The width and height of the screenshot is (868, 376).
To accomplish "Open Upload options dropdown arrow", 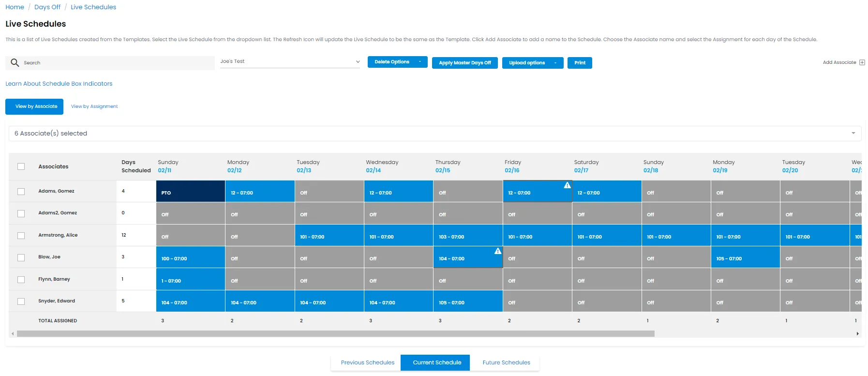I will coord(555,63).
